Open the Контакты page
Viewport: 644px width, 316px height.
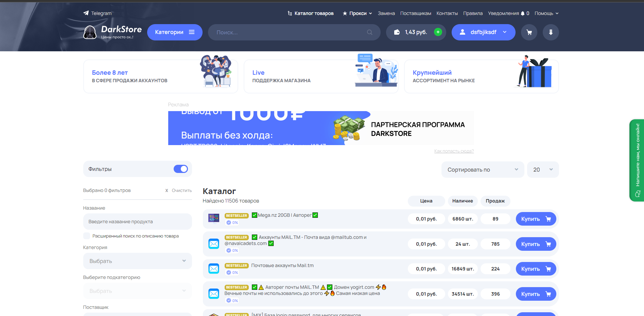[447, 14]
